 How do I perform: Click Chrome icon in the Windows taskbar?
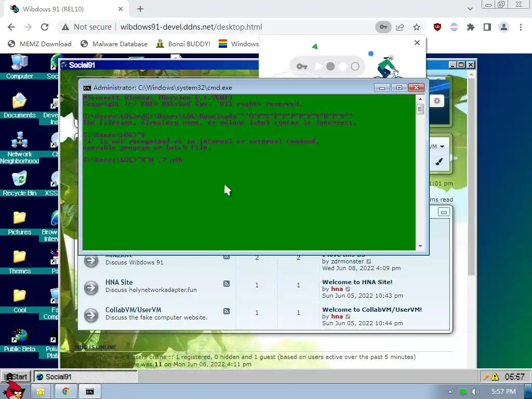tap(65, 392)
